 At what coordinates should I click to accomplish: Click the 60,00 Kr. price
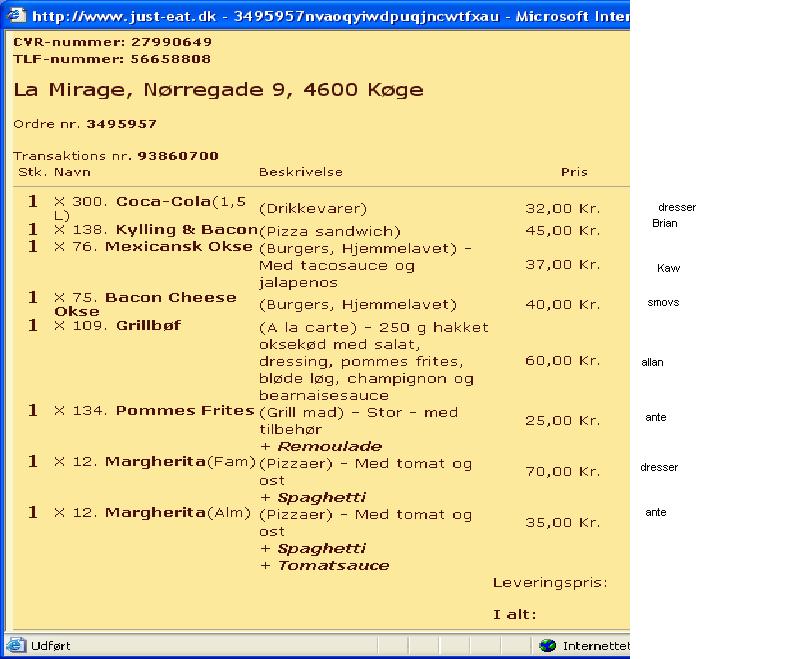coord(563,361)
